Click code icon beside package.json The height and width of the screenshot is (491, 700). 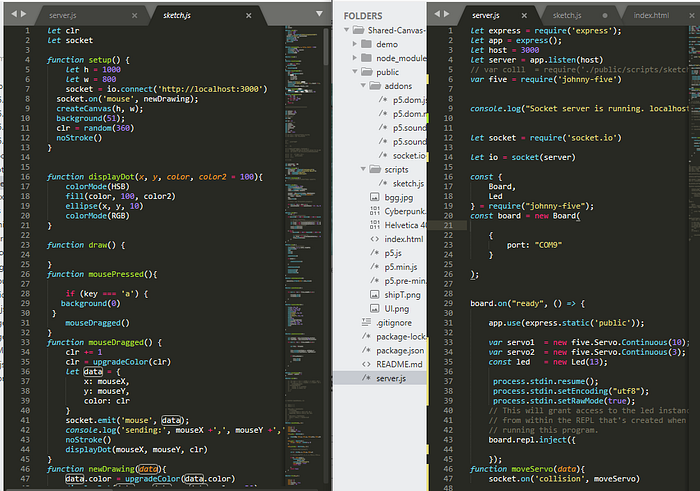pos(366,350)
